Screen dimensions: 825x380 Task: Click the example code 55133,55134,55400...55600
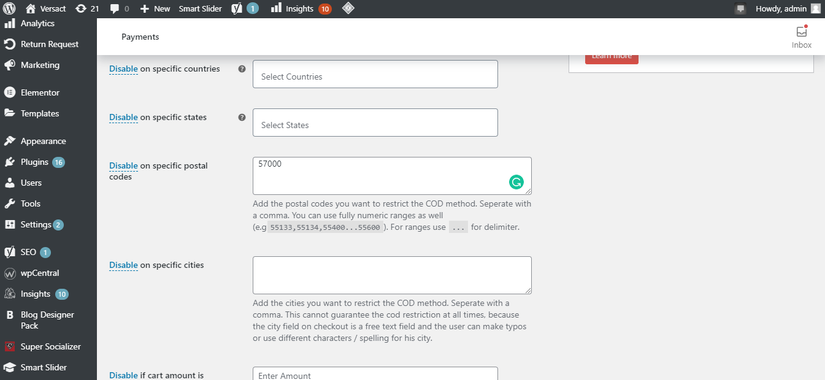point(325,228)
